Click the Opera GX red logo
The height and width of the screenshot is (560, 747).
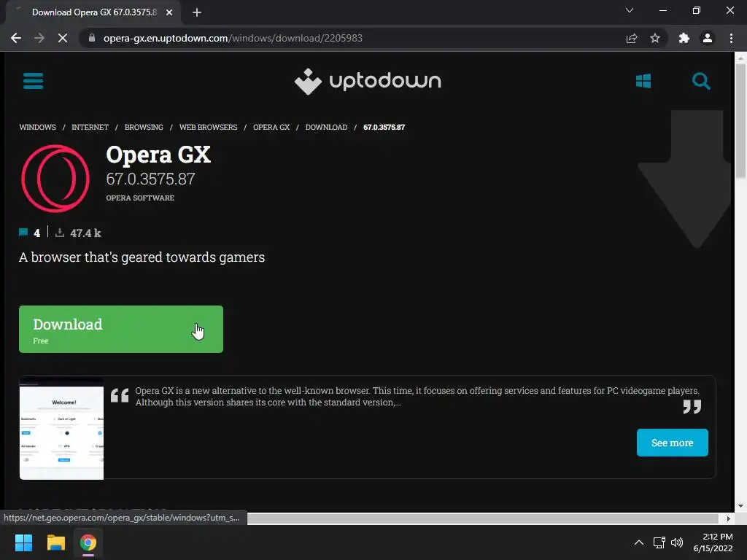55,179
